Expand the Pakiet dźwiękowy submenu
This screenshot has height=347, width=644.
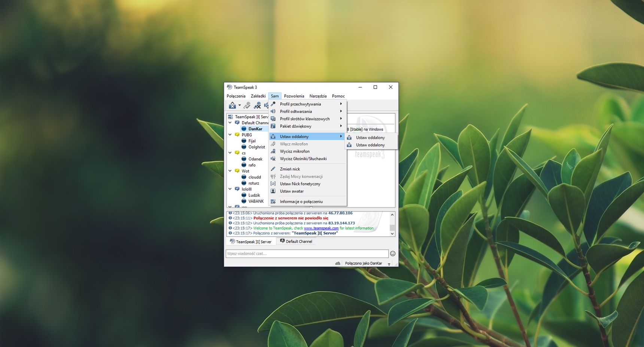(x=307, y=126)
